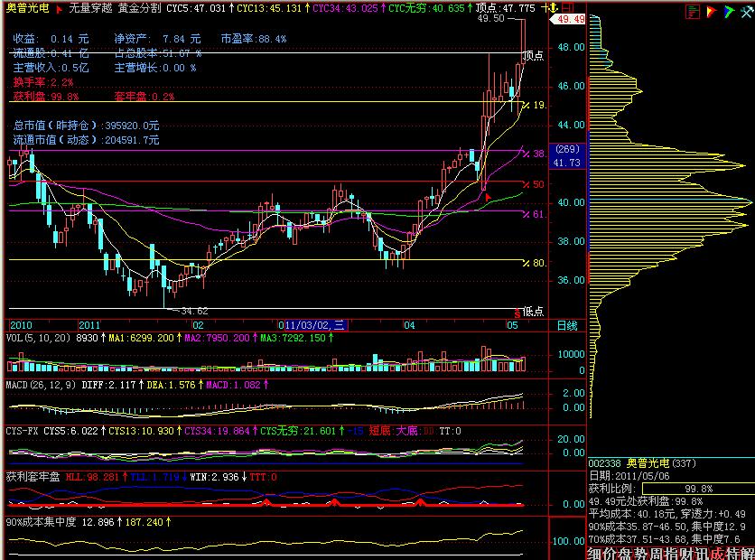This screenshot has height=560, width=755.
Task: Select the 势 tab at the bottom right
Action: [641, 554]
